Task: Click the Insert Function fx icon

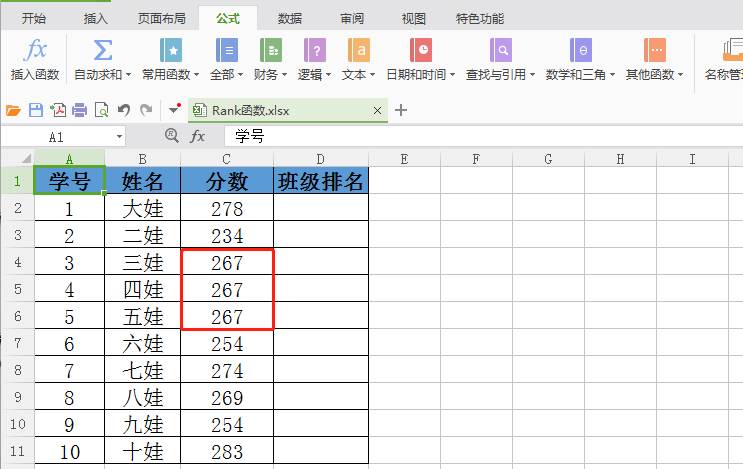Action: point(36,50)
